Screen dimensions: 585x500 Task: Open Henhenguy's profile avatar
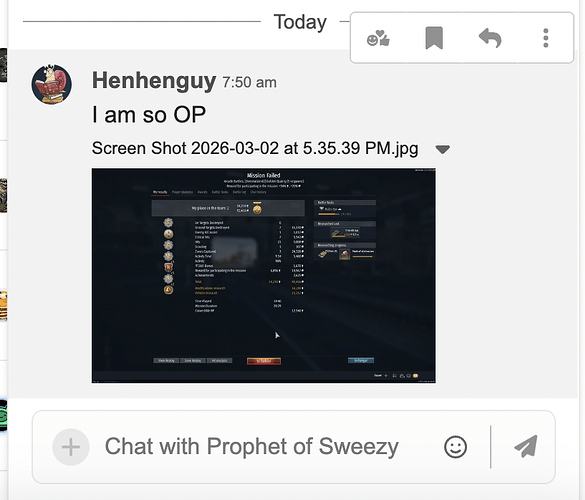pyautogui.click(x=51, y=84)
